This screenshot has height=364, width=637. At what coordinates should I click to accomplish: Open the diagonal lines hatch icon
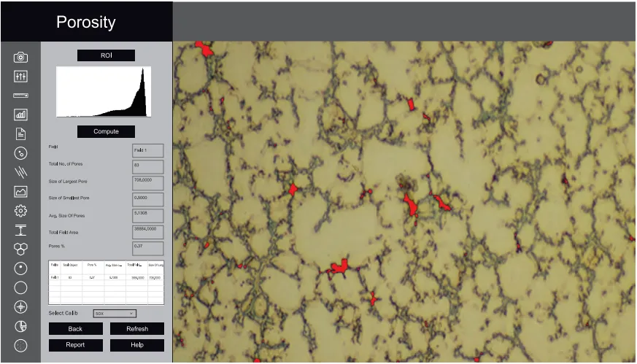click(20, 172)
